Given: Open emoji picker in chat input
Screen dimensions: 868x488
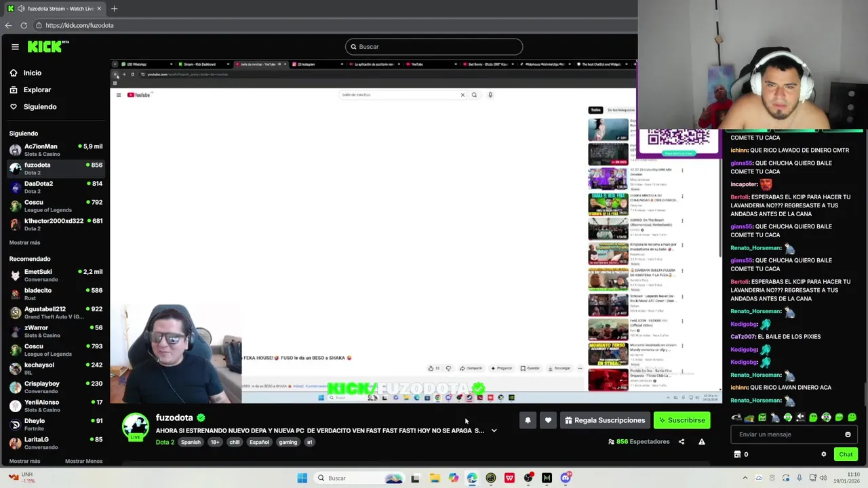Looking at the screenshot, I should (848, 434).
